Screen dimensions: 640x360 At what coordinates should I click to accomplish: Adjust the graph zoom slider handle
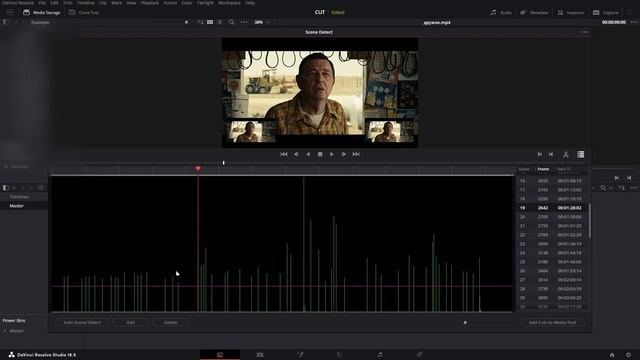click(465, 322)
